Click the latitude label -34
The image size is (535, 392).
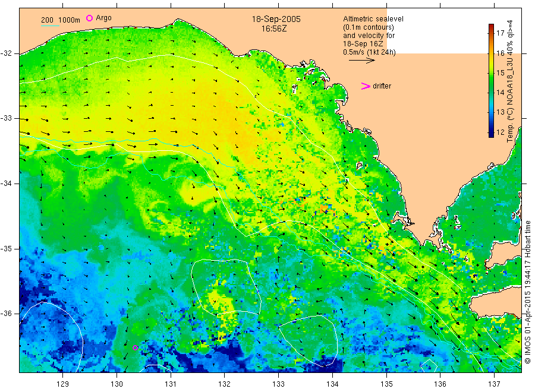pos(6,184)
